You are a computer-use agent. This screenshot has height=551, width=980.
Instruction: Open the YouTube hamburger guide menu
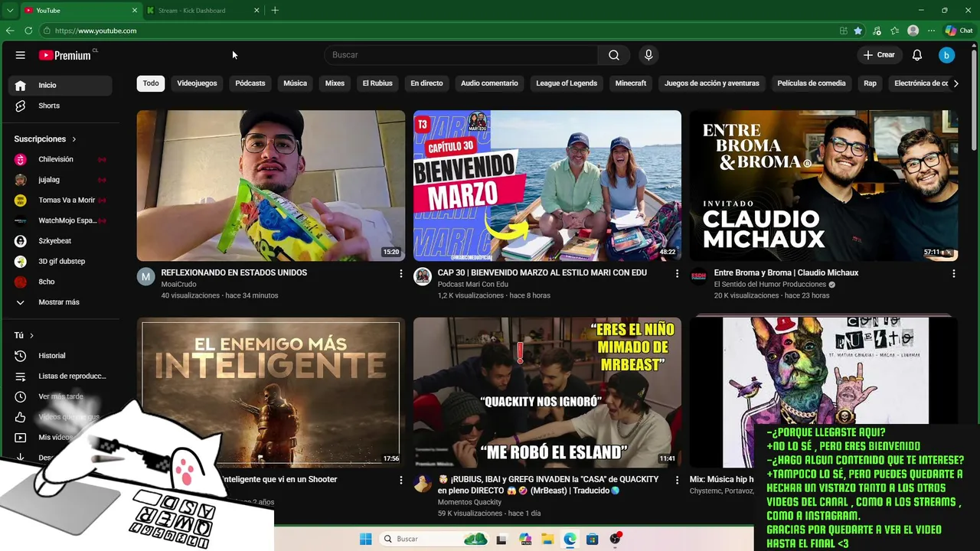(21, 55)
